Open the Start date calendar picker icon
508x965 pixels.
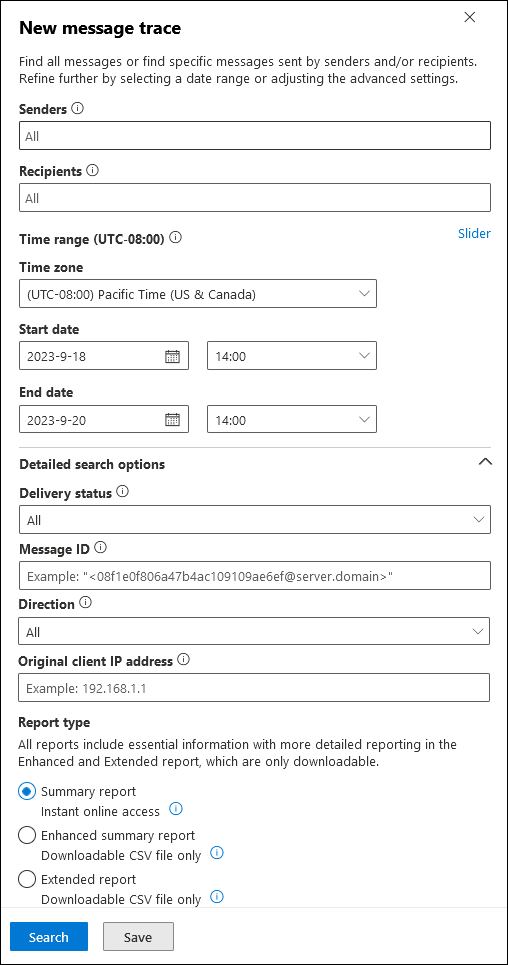(x=172, y=356)
